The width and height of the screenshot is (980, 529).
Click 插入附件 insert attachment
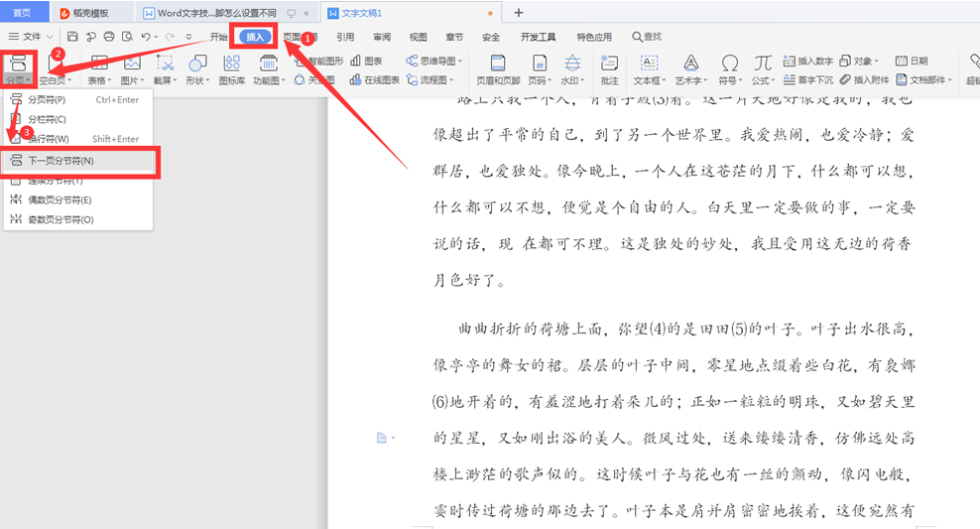tap(864, 80)
